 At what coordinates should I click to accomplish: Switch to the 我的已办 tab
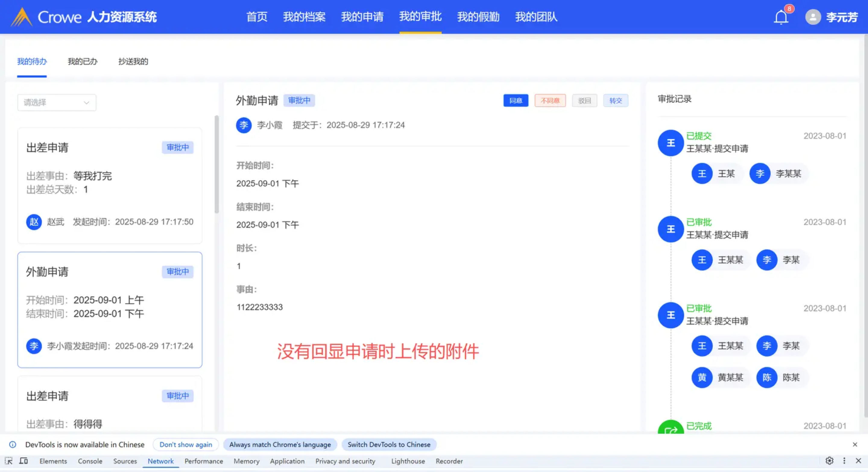coord(83,61)
